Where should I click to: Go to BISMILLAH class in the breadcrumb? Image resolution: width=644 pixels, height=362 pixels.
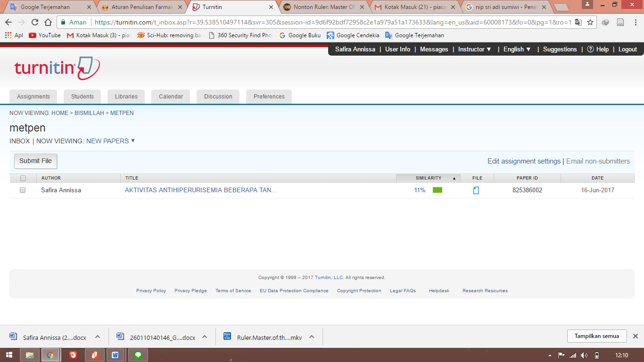89,113
